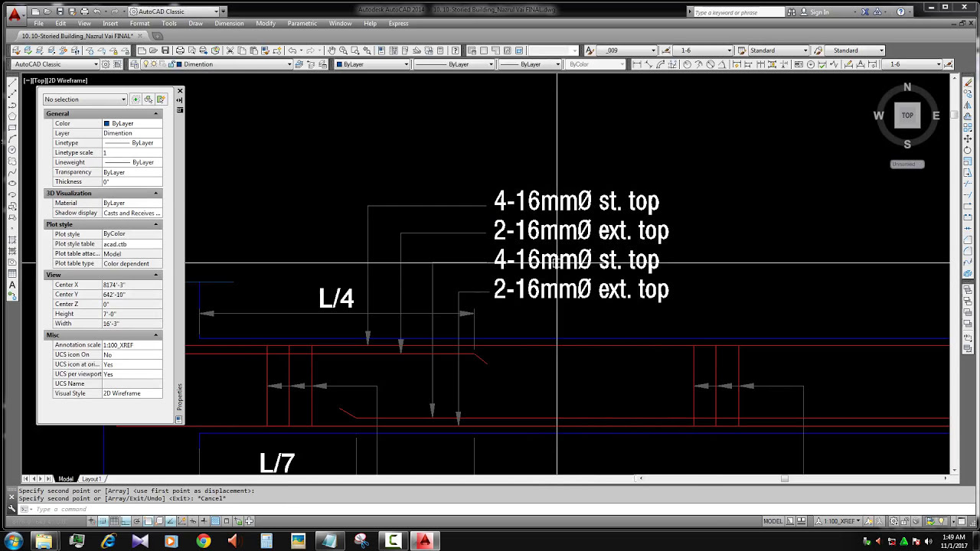
Task: Click the Match Properties icon in standard toolbar
Action: tap(266, 51)
